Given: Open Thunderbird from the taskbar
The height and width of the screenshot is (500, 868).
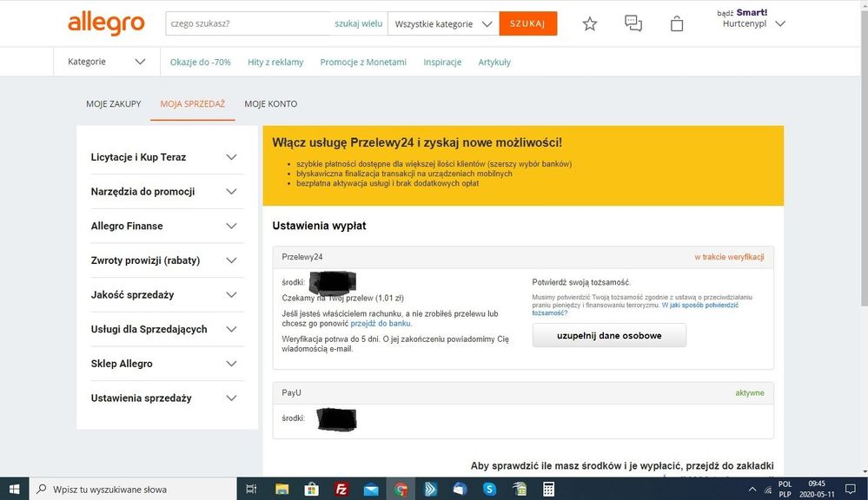Looking at the screenshot, I should (x=460, y=489).
